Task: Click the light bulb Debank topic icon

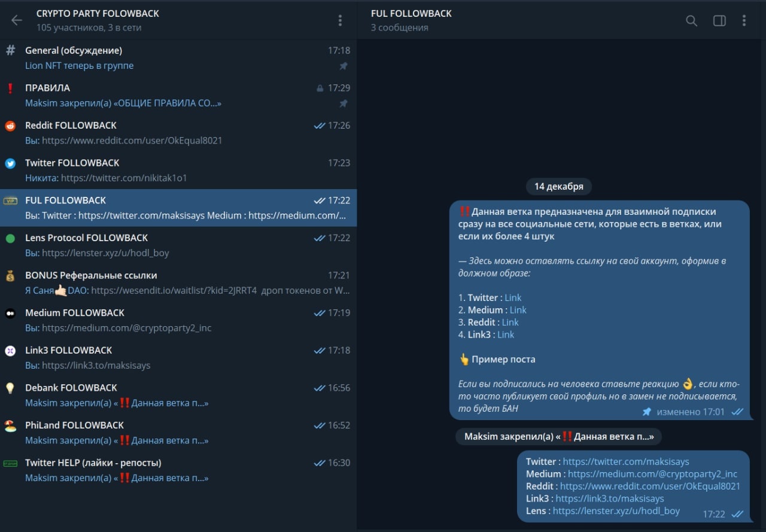Action: pos(10,388)
